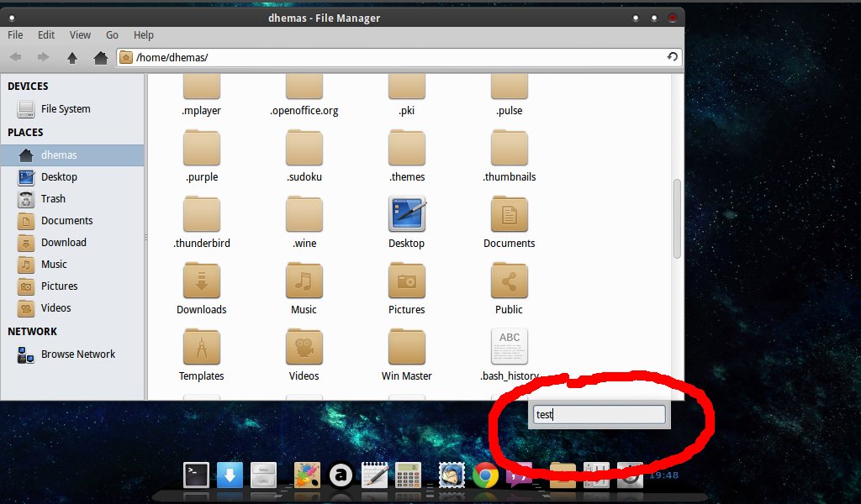Open Terminal from the dock
Viewport: 861px width, 504px height.
[x=196, y=475]
